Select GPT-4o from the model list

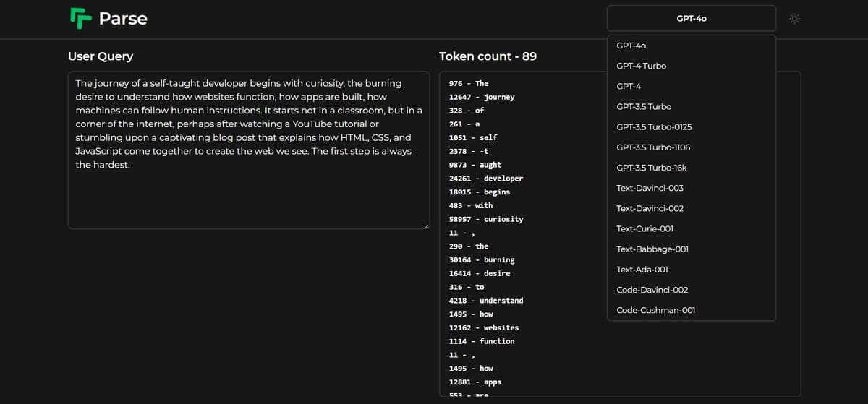pos(631,46)
